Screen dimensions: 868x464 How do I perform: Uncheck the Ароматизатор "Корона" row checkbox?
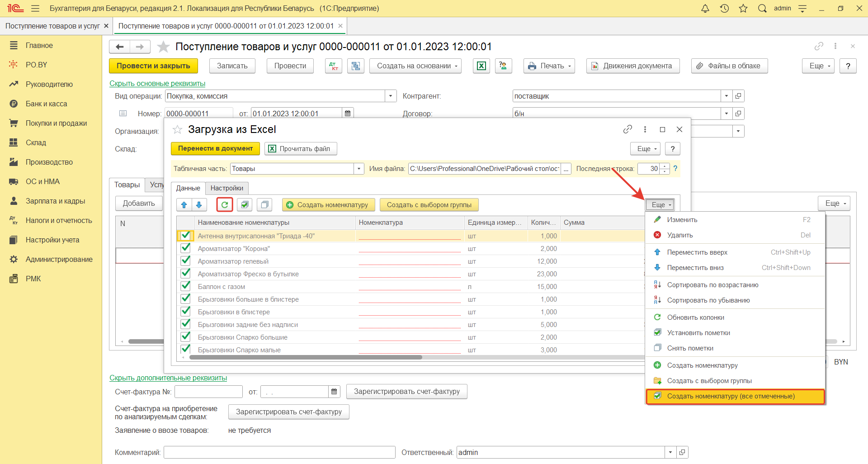[185, 248]
